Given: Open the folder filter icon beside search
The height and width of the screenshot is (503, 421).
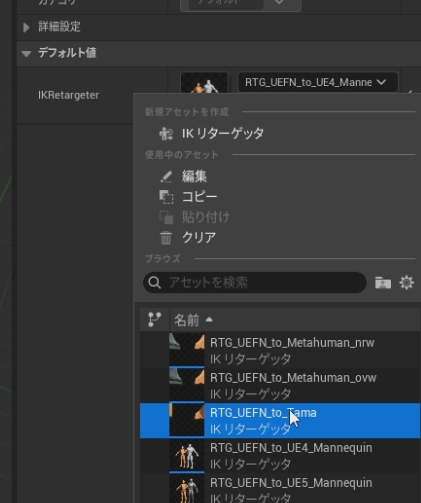Looking at the screenshot, I should tap(383, 283).
